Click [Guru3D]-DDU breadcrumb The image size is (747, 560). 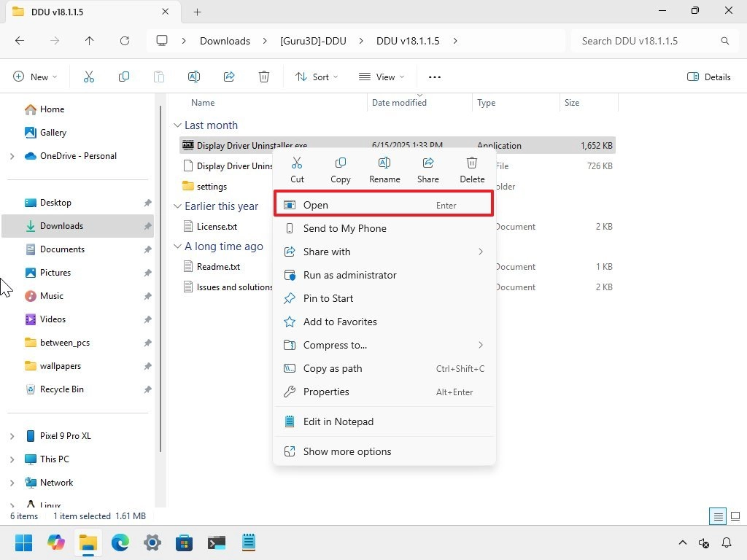[x=313, y=41]
